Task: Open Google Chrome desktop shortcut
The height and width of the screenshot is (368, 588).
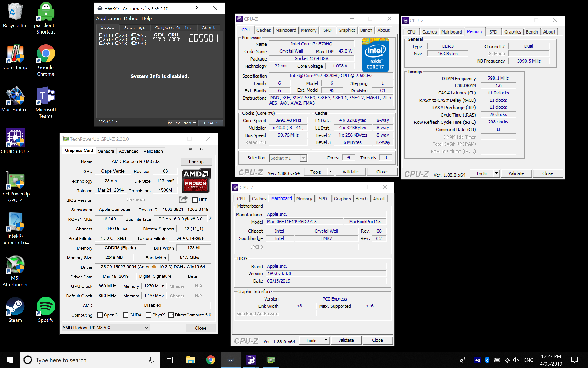Action: pyautogui.click(x=46, y=60)
